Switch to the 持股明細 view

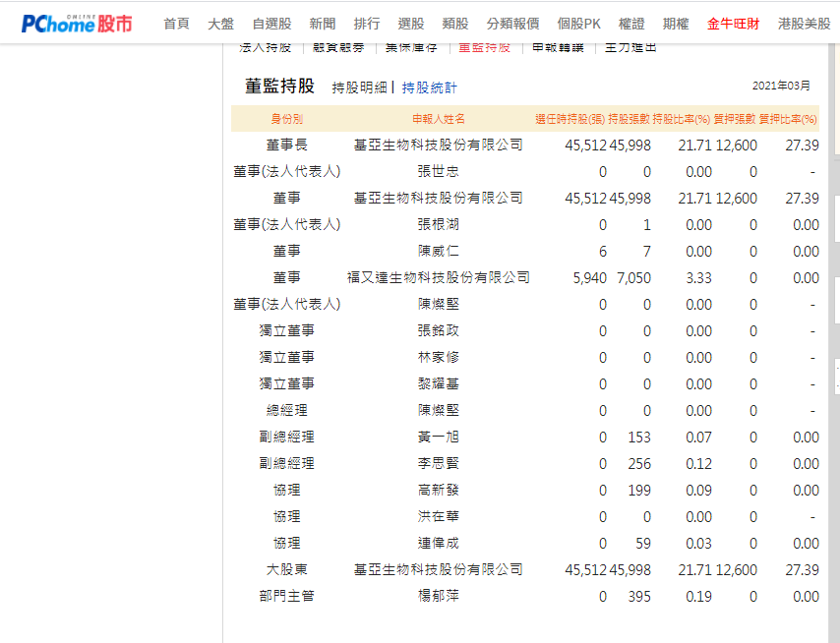pos(359,88)
